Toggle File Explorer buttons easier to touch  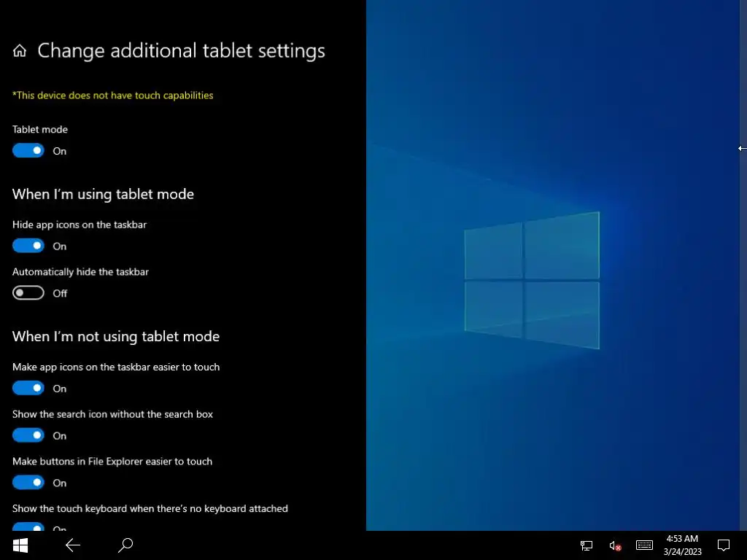28,483
